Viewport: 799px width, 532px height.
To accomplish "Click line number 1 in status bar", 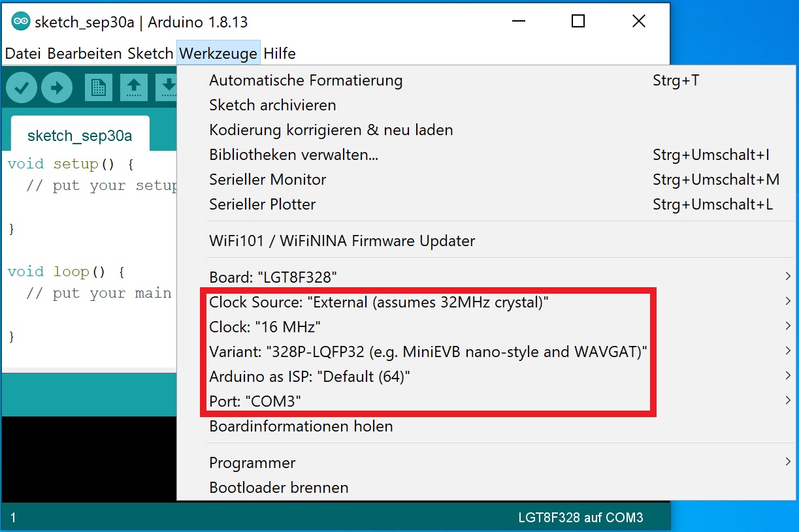I will (13, 518).
